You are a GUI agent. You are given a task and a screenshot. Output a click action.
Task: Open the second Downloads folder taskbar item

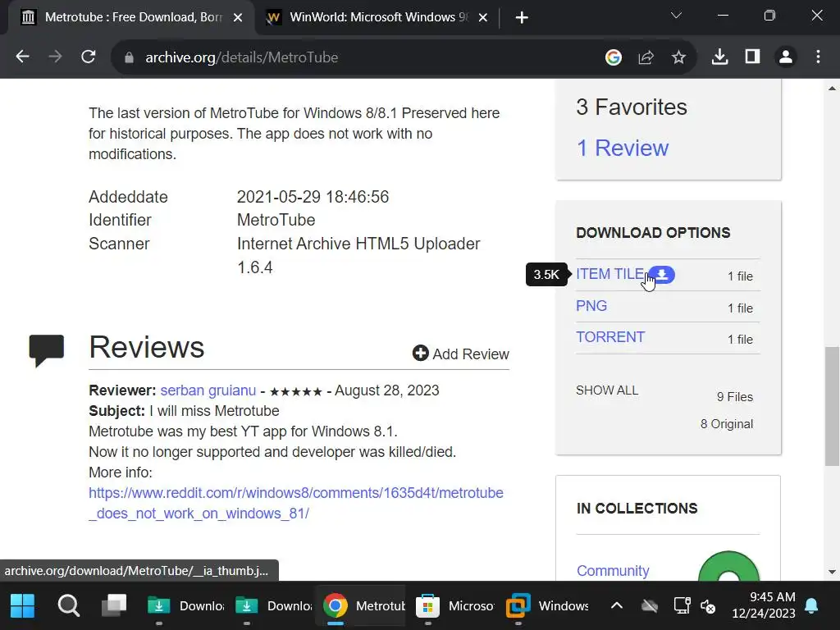click(273, 606)
